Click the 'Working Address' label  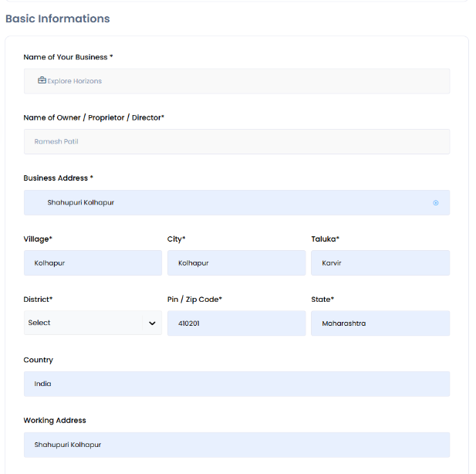click(55, 421)
